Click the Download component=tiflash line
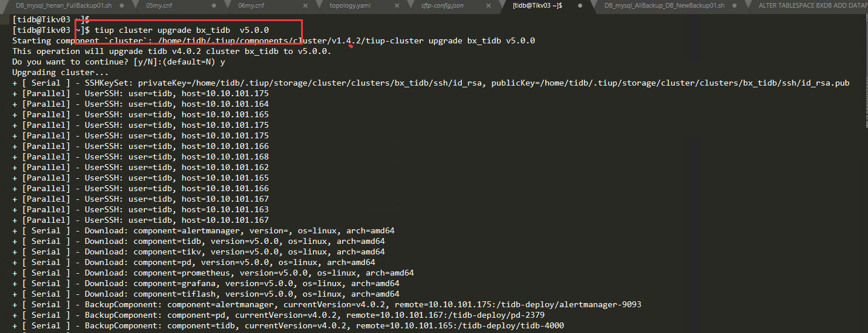Viewport: 868px width, 333px height. (x=206, y=294)
